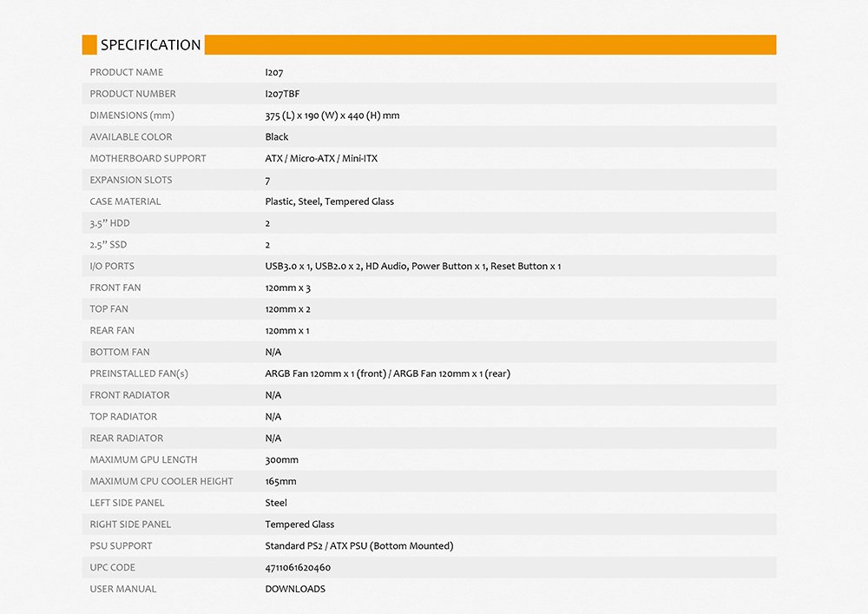Select "Standard PS2 / ATX PSU (Bottom Mounted)"

359,546
